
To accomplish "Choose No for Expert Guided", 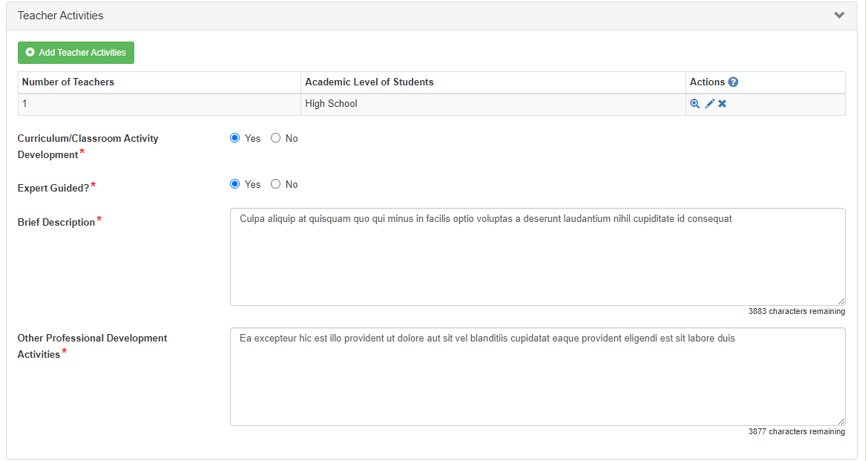I will 276,184.
